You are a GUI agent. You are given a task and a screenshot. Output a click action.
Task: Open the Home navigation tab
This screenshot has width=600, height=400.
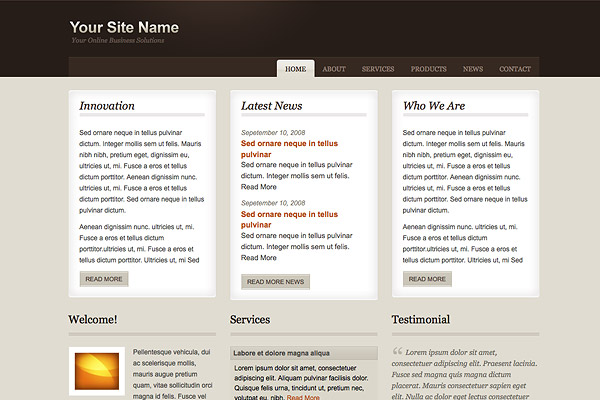[x=295, y=69]
